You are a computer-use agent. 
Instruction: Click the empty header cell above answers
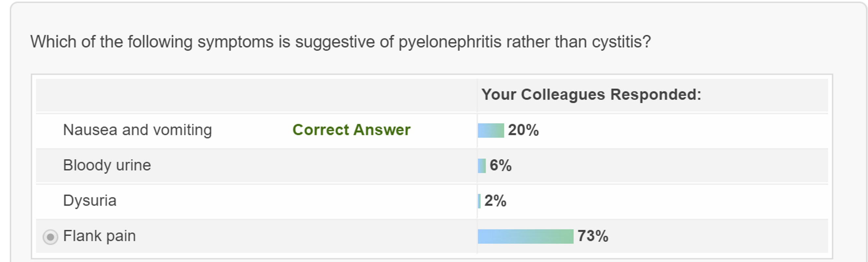(256, 95)
